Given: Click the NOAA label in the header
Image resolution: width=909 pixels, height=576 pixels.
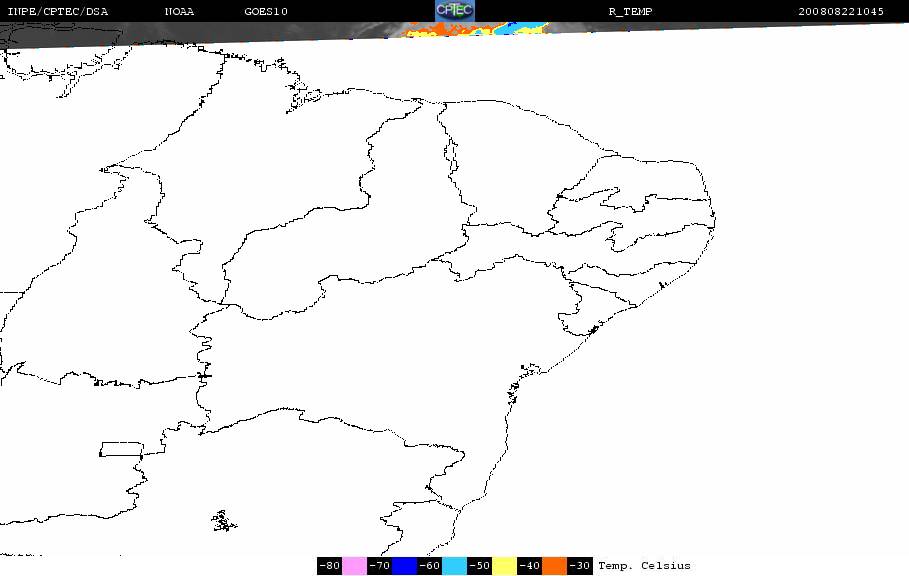Looking at the screenshot, I should point(179,11).
